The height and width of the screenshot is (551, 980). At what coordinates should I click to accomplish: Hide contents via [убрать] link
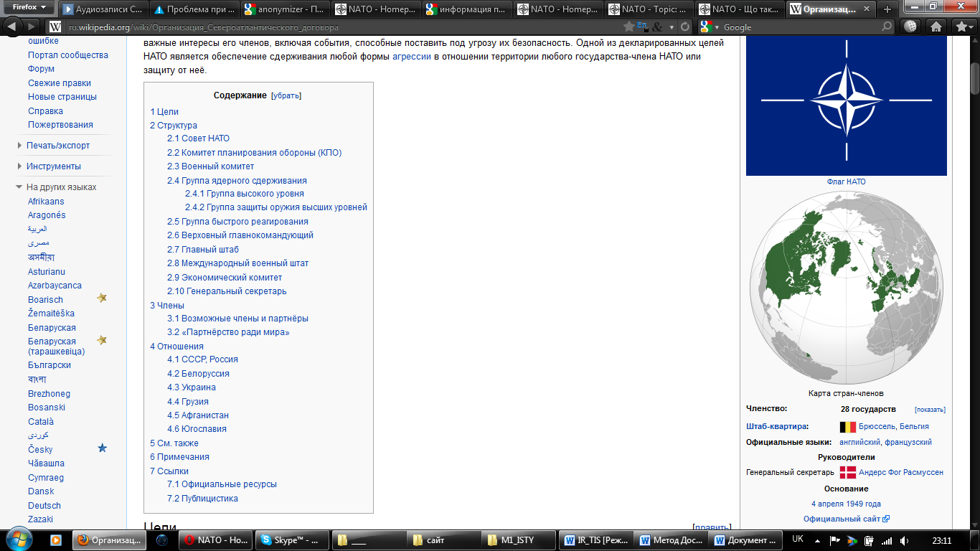(286, 95)
